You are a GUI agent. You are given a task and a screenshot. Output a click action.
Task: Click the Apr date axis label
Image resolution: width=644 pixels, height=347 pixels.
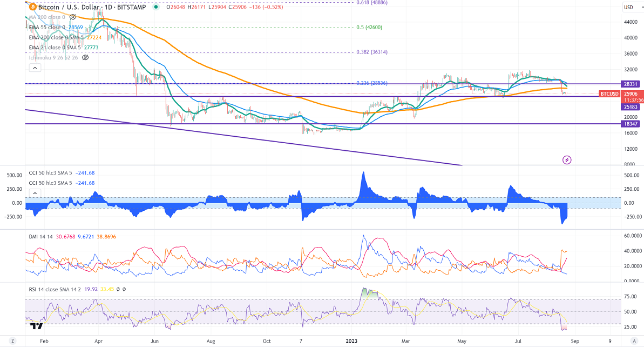tap(98, 341)
